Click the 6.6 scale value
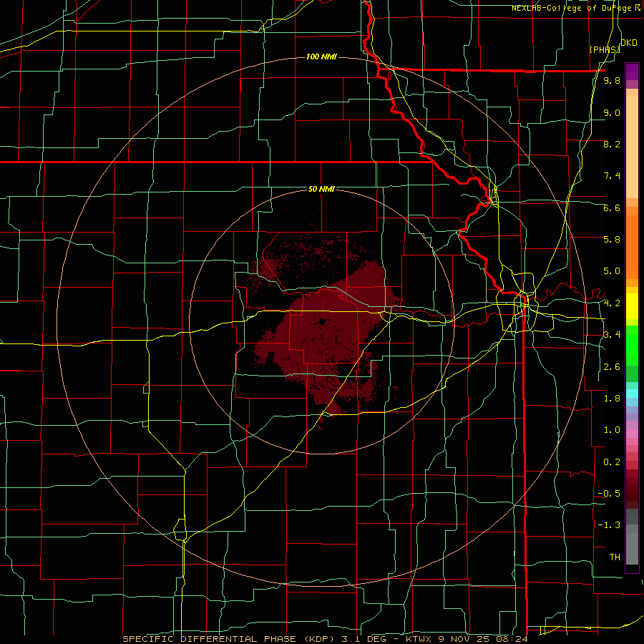This screenshot has height=644, width=644. (x=612, y=208)
